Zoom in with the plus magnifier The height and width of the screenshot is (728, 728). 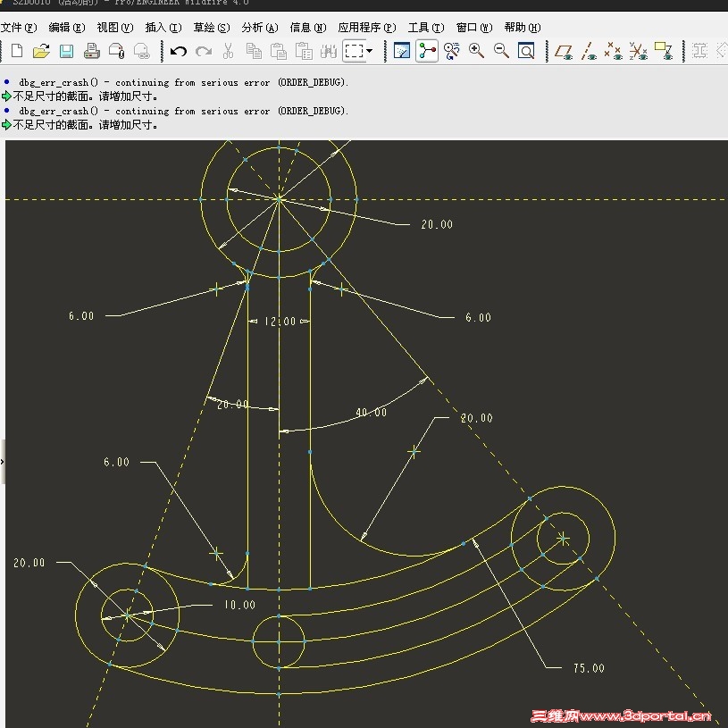(x=476, y=51)
